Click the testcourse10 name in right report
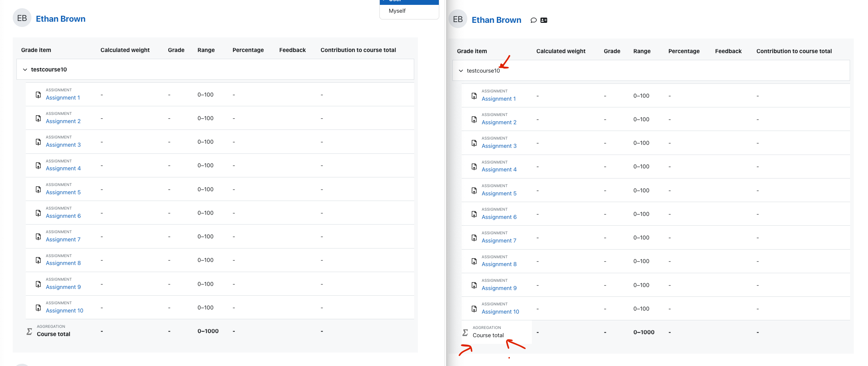The height and width of the screenshot is (366, 868). [x=483, y=71]
